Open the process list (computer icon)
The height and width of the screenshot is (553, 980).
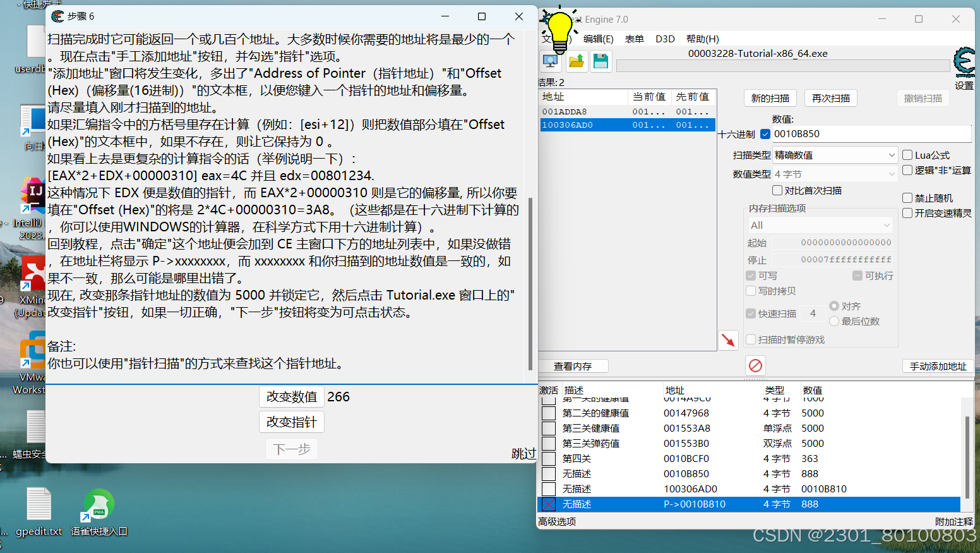coord(551,61)
